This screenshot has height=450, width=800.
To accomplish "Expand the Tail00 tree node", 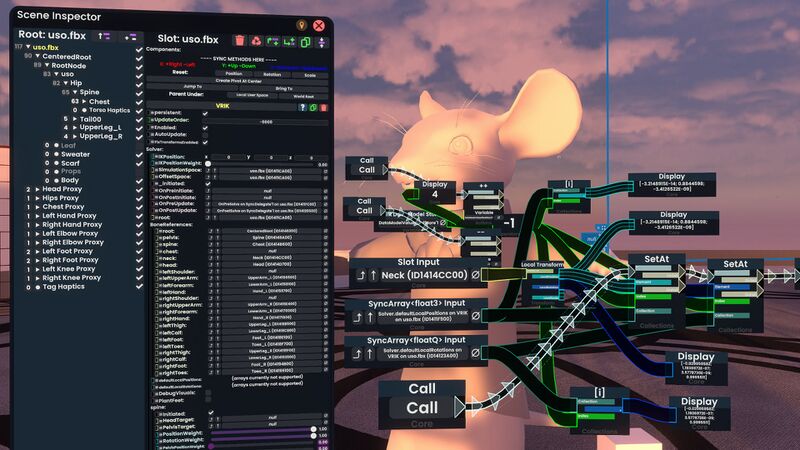I will pyautogui.click(x=74, y=119).
